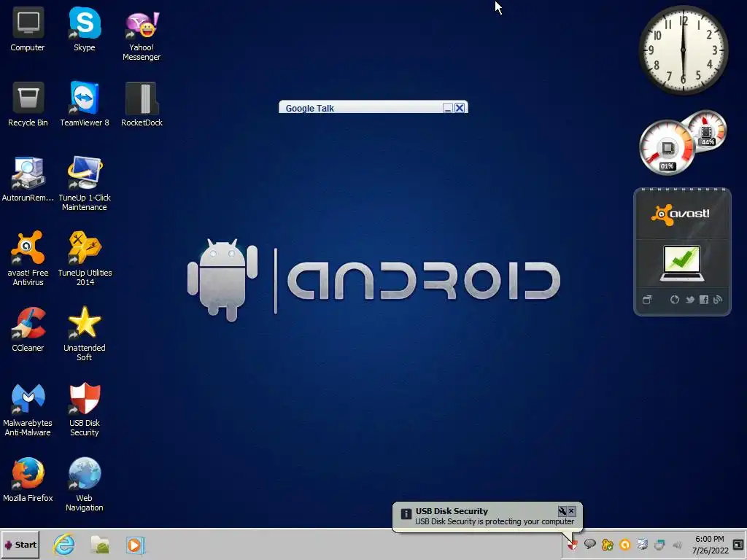Click the Start button

coord(20,544)
